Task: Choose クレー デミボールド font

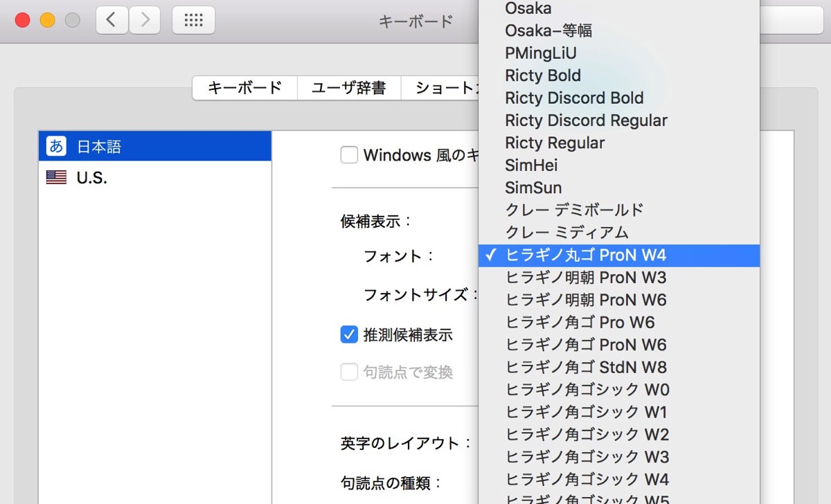Action: [619, 210]
